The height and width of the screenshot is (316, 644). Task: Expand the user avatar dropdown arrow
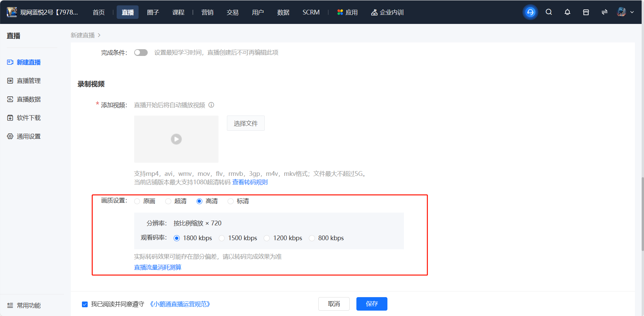632,12
